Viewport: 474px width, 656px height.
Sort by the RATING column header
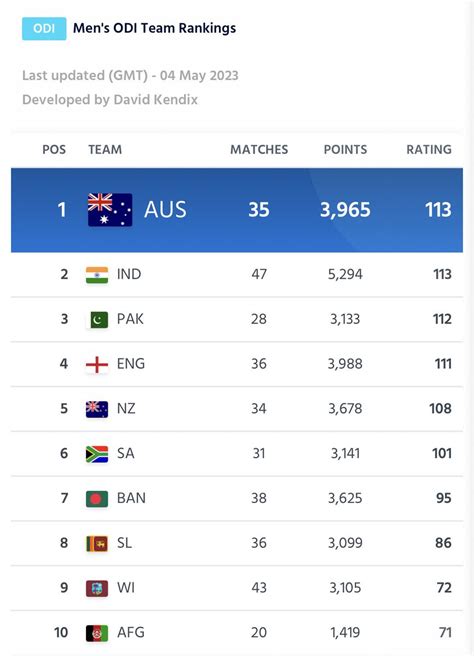tap(429, 149)
